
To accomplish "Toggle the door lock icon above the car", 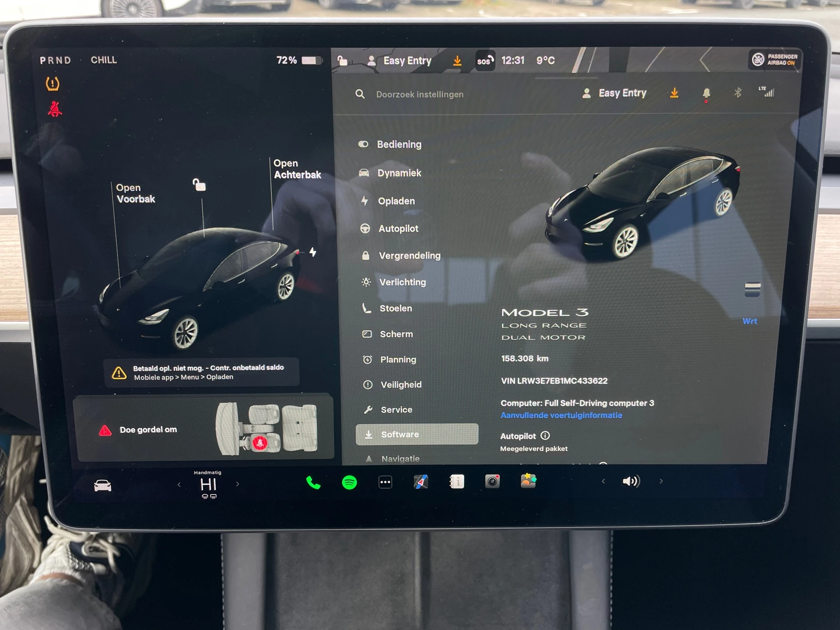I will tap(199, 185).
